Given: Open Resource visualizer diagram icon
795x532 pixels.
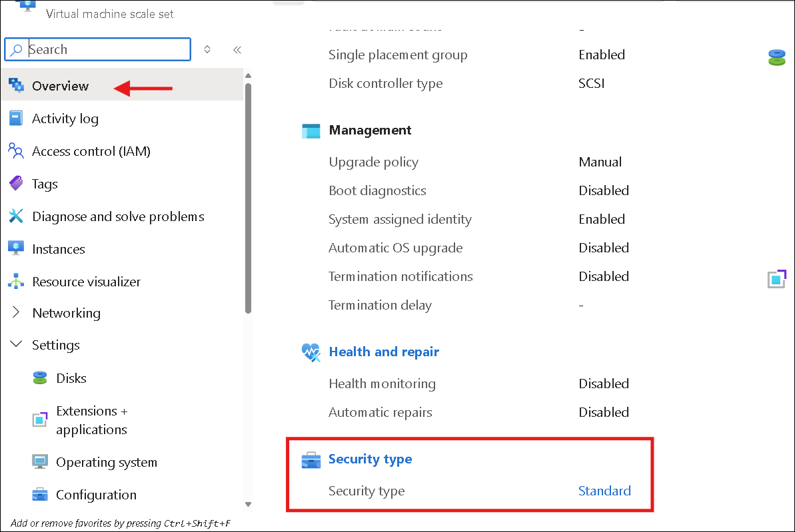Looking at the screenshot, I should (16, 282).
